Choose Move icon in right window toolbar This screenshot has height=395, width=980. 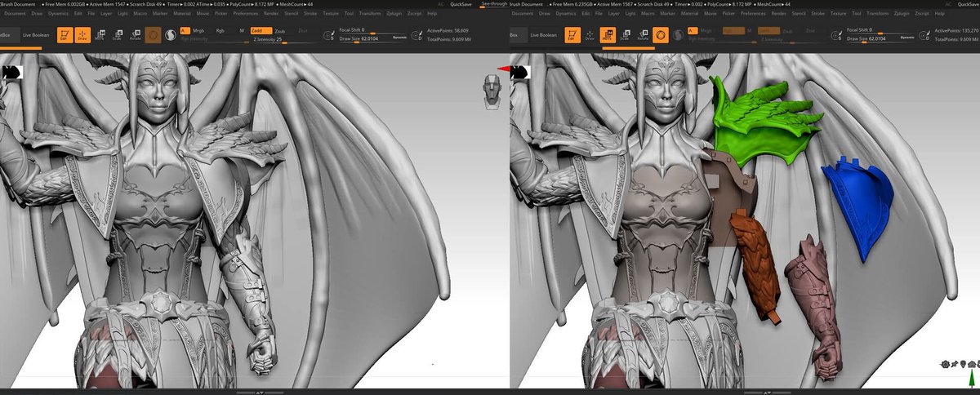[x=608, y=35]
